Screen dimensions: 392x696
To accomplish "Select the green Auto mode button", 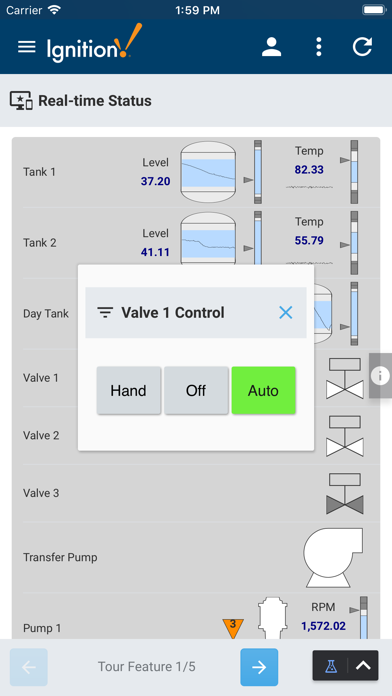I will [263, 391].
